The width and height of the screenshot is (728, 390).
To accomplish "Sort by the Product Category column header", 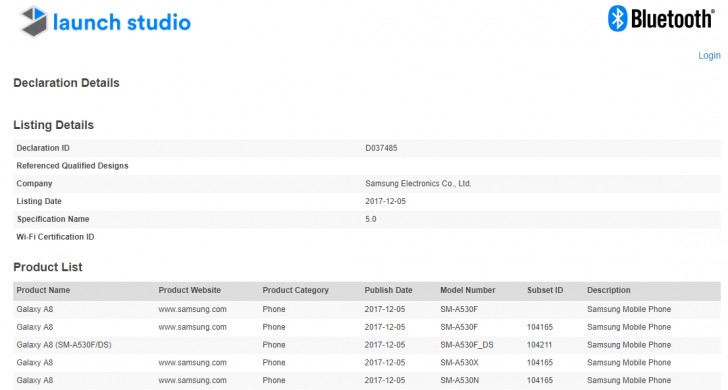I will 295,290.
